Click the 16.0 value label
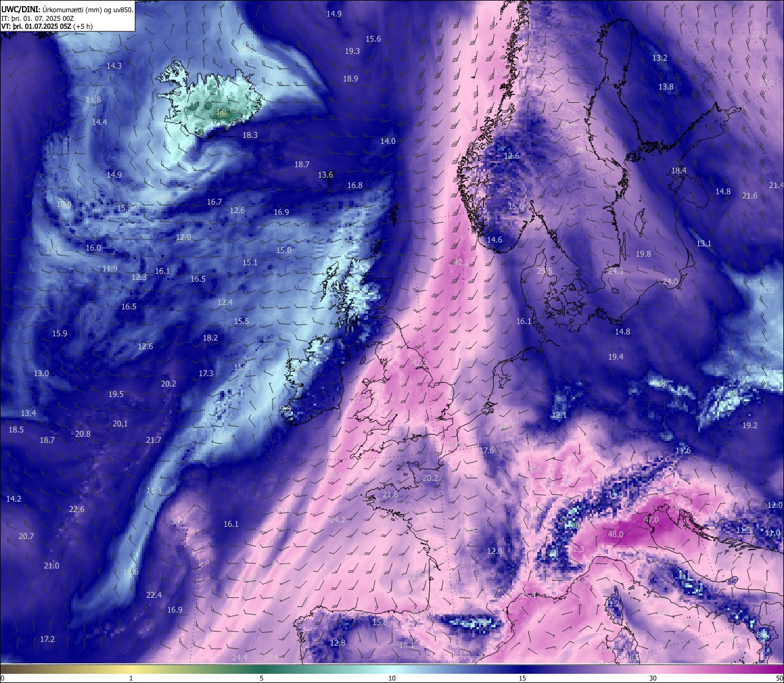This screenshot has height=683, width=784. pos(93,247)
